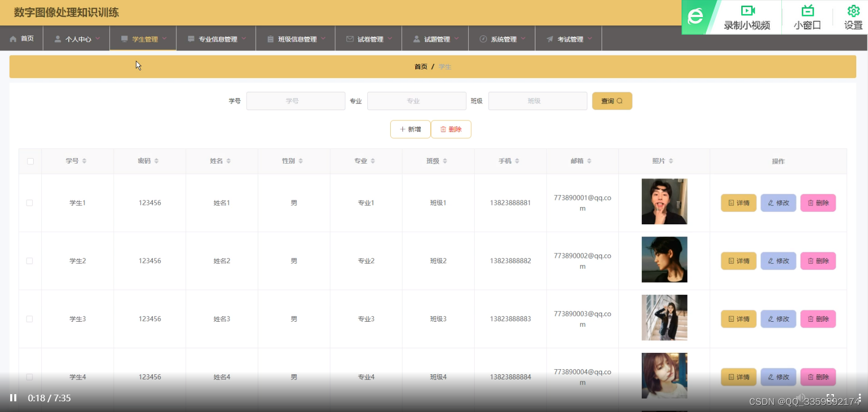
Task: Click into the 班级 search field
Action: [537, 101]
